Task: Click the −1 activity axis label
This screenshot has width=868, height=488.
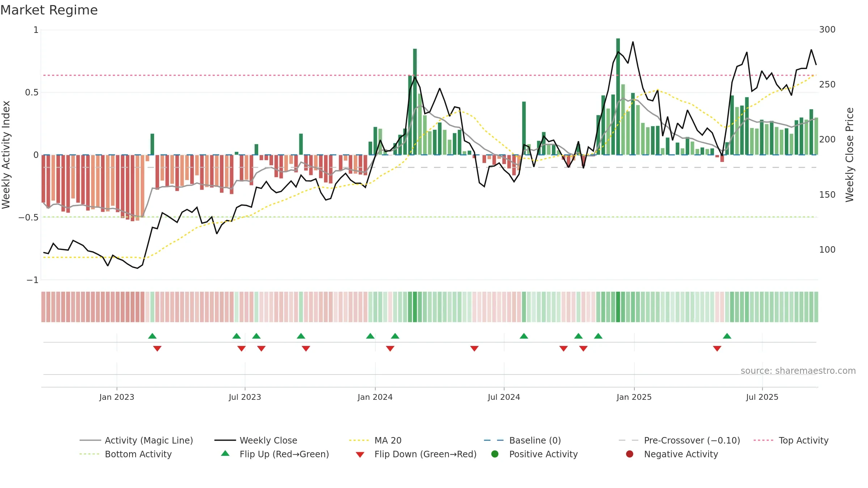Action: (x=32, y=280)
